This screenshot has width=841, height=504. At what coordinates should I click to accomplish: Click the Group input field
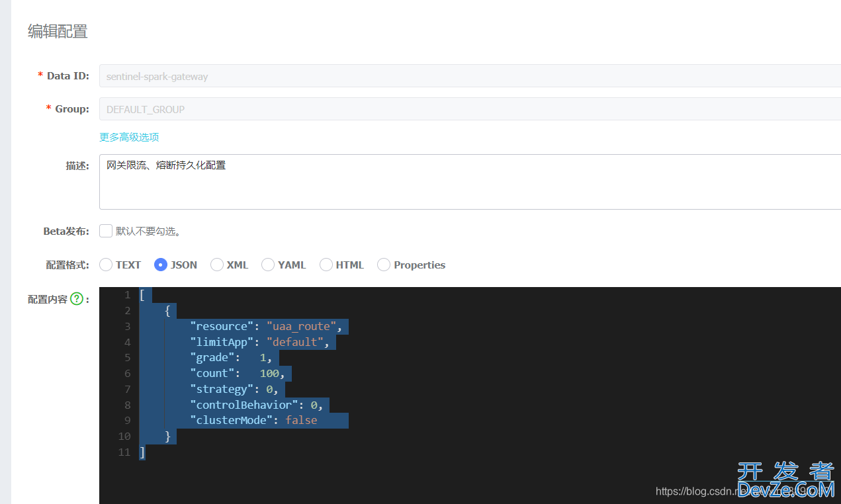(470, 109)
